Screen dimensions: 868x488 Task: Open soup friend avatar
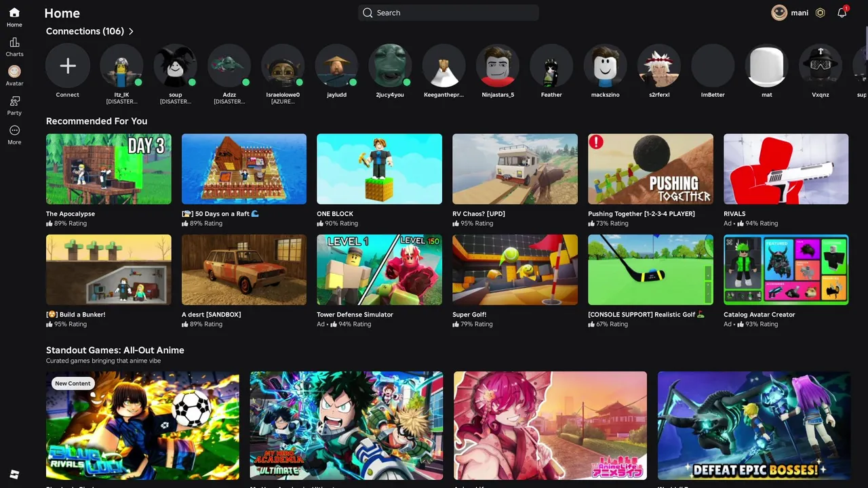[x=175, y=66]
